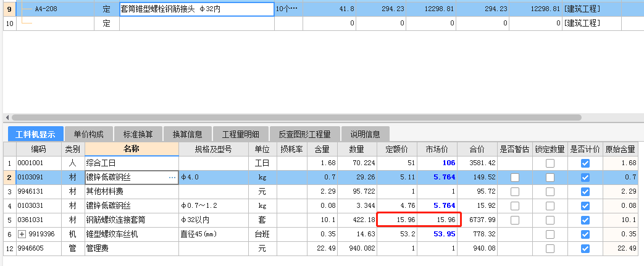This screenshot has width=644, height=266.
Task: Toggle 锁定数量 for 管理费 row
Action: (x=550, y=249)
